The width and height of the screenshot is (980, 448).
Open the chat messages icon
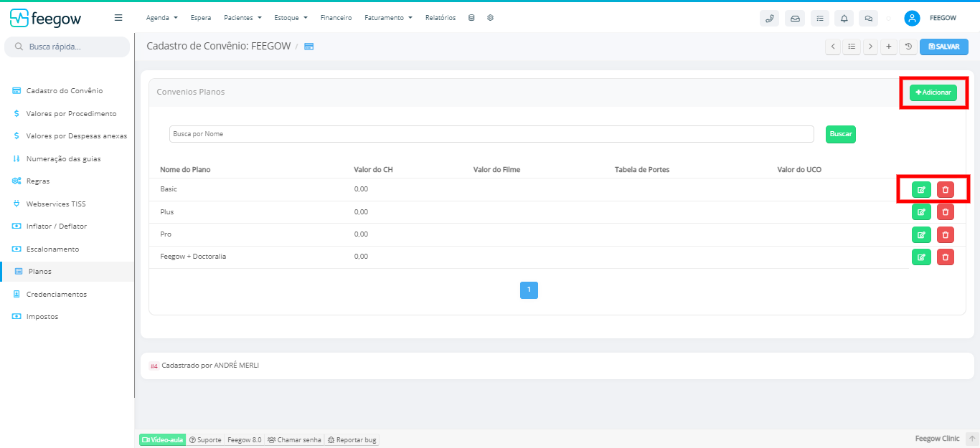click(x=868, y=19)
